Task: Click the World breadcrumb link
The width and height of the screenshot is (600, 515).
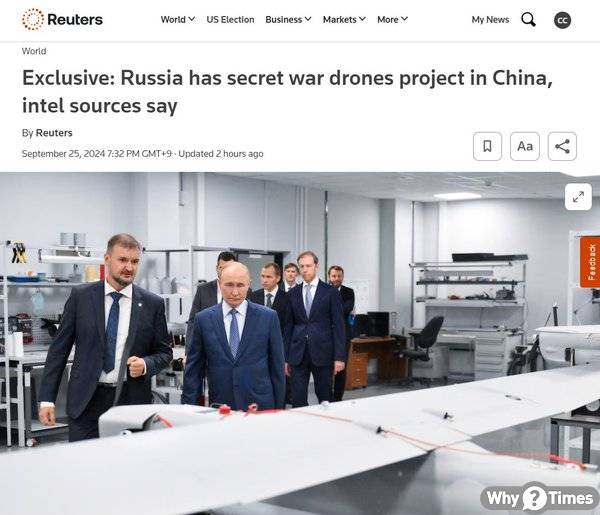Action: (34, 51)
